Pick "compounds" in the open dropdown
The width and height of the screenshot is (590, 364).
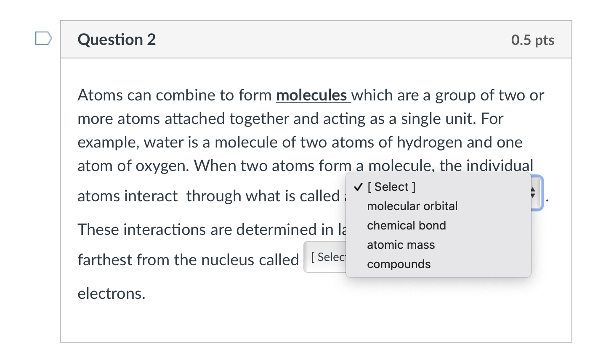point(399,264)
